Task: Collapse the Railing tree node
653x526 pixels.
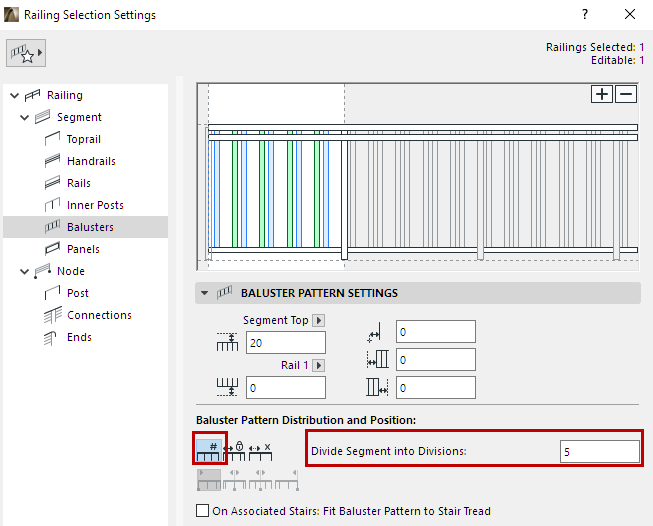Action: pyautogui.click(x=15, y=95)
